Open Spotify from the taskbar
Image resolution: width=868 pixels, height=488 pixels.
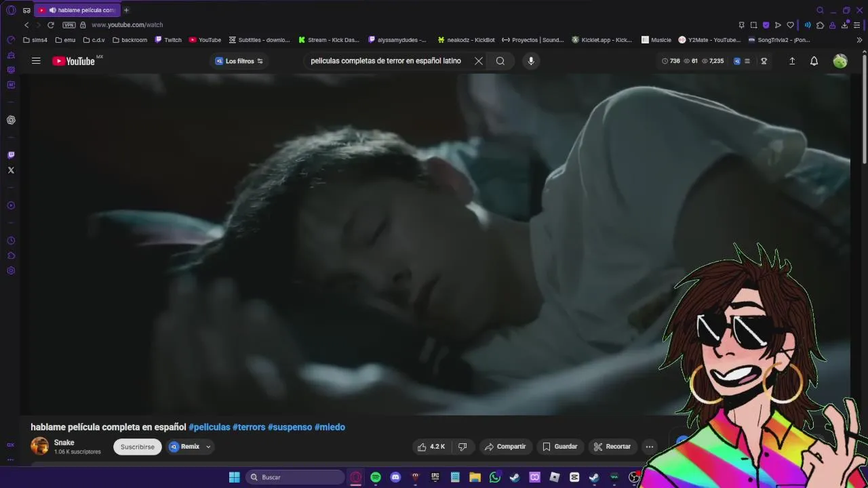(376, 477)
